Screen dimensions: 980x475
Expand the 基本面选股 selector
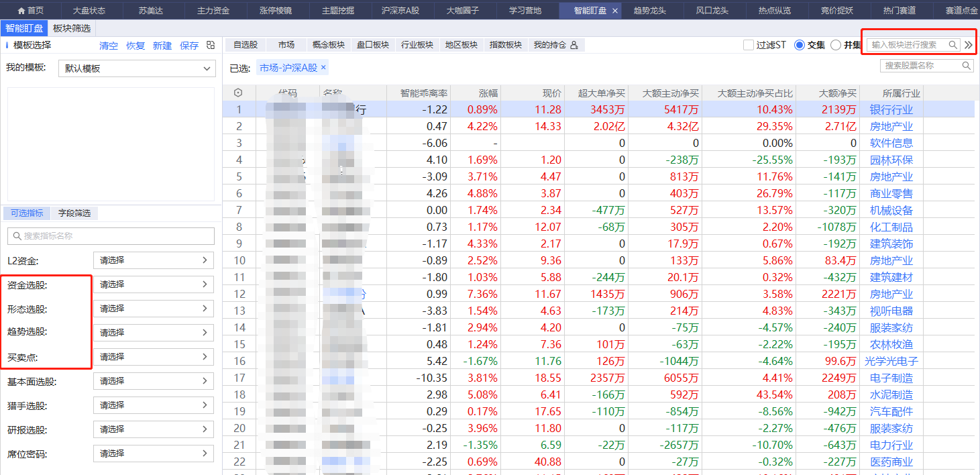tap(153, 381)
